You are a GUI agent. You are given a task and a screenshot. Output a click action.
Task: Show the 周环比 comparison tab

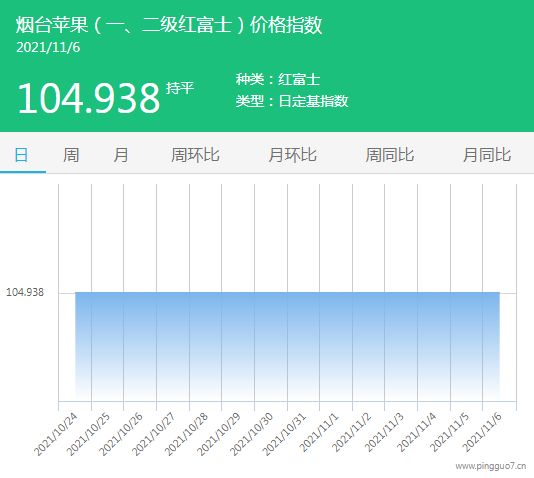195,155
